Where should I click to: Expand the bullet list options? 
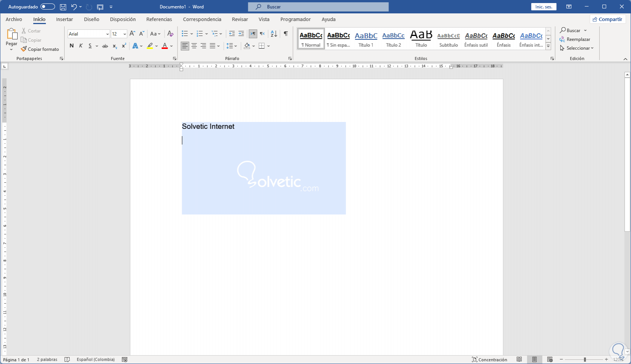pos(192,34)
